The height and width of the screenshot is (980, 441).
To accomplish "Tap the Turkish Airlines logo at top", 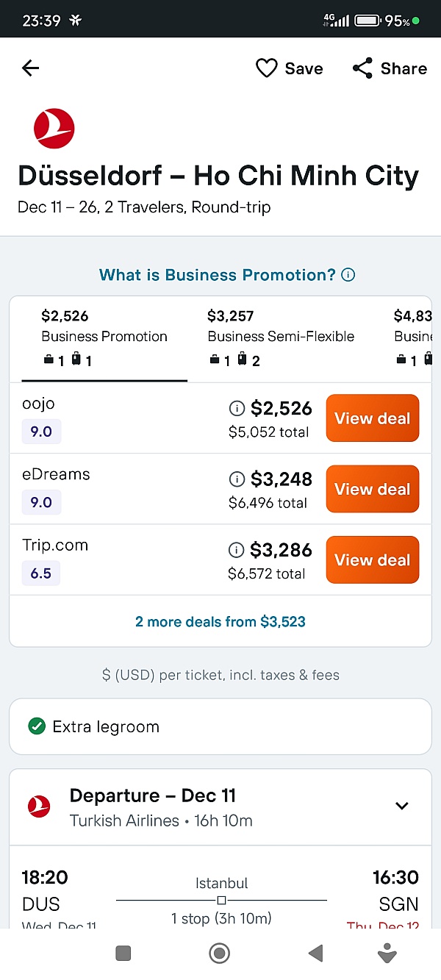I will click(x=54, y=128).
